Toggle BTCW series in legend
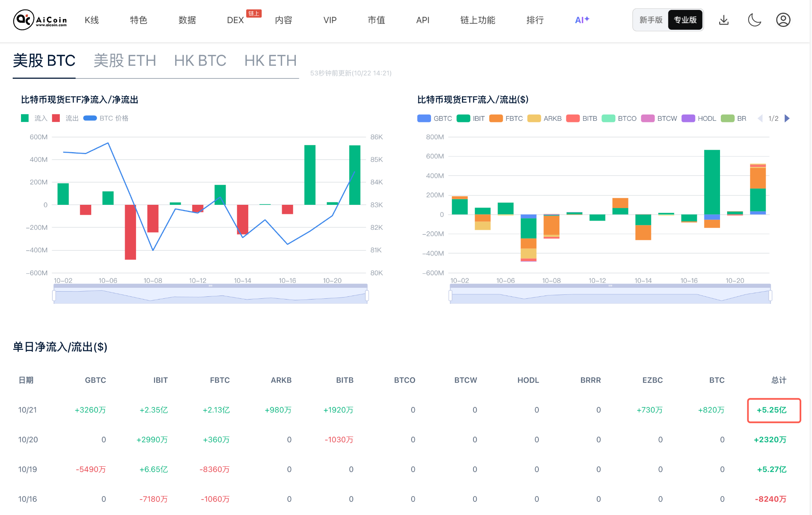 coord(659,118)
